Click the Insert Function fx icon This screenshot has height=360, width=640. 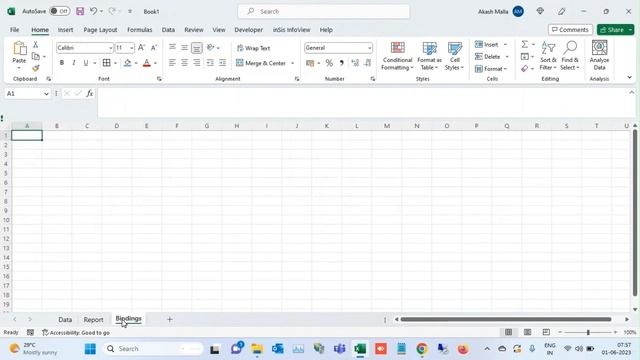[89, 94]
